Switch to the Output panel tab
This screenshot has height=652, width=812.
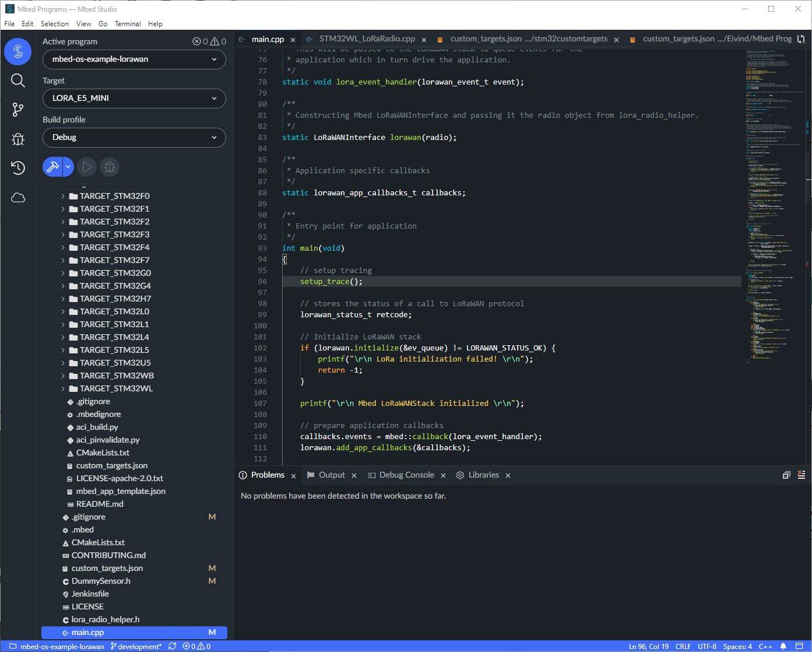(332, 475)
